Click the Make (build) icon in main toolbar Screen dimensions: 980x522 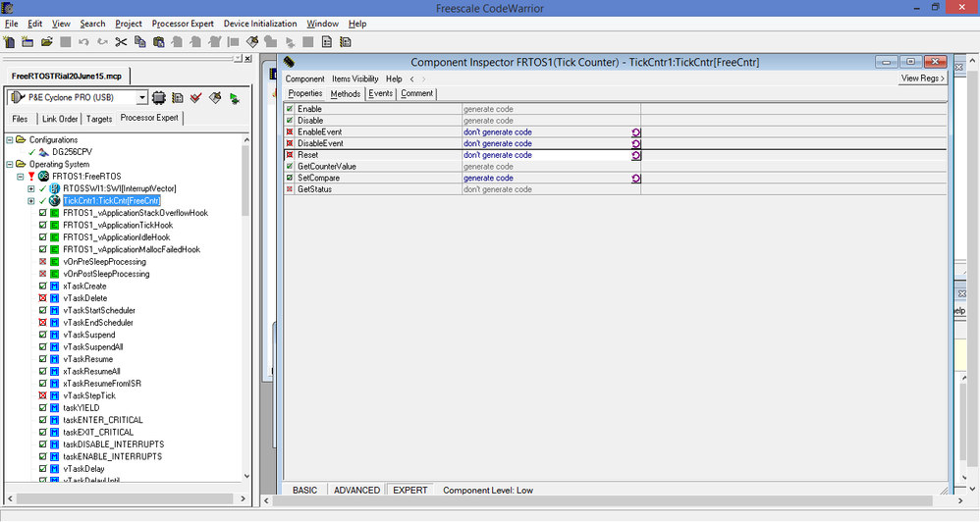coord(252,42)
